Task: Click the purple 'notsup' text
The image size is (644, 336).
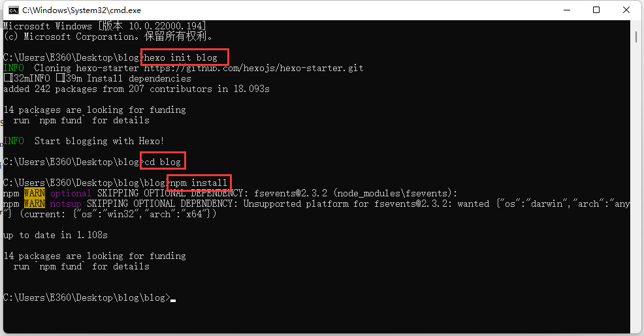Action: (66, 204)
